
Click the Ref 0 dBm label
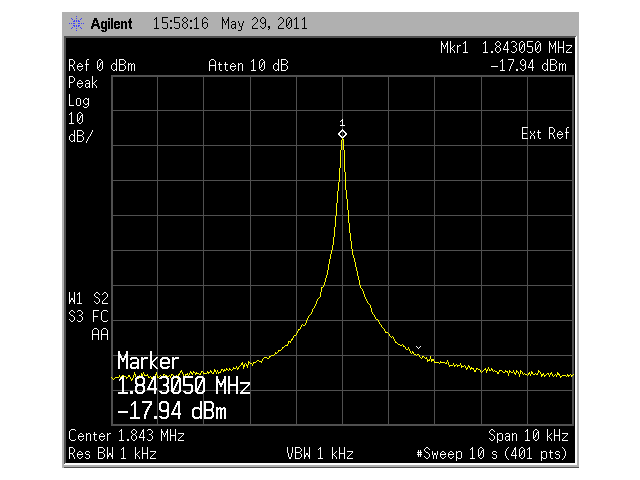102,66
